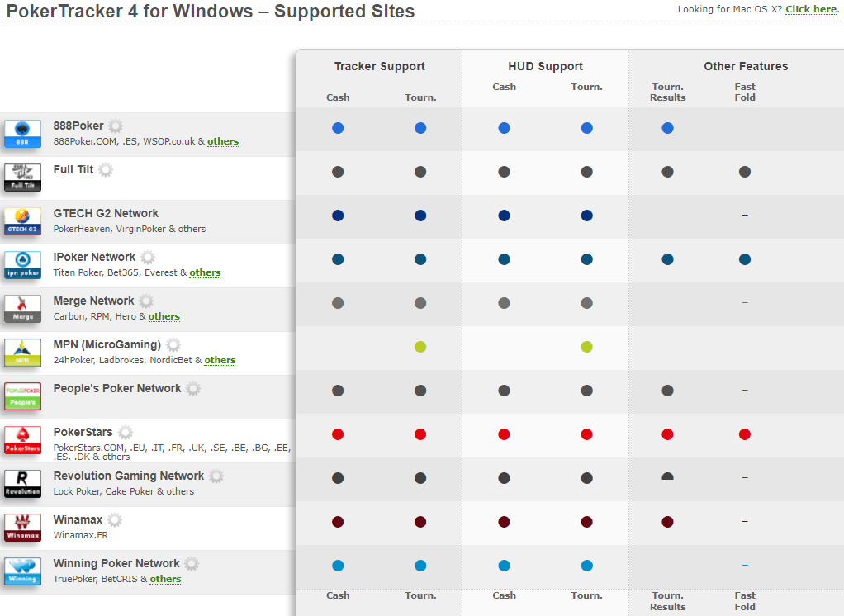Click the gear icon next to Winning Poker Network
Screen dimensions: 844x616
(x=192, y=563)
